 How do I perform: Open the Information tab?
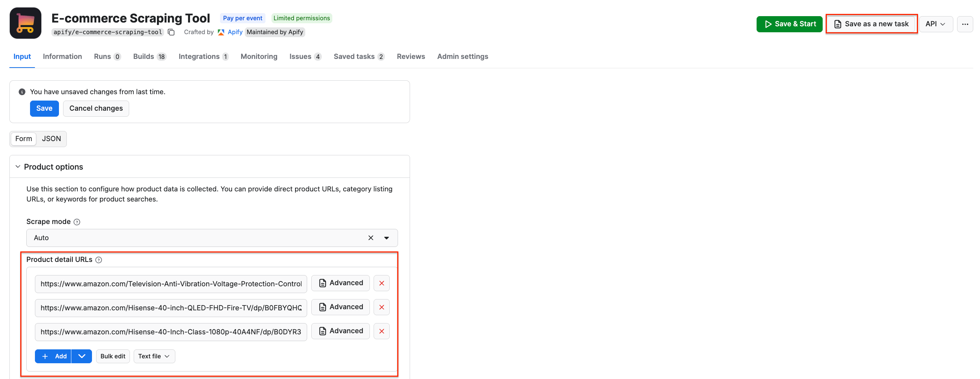pos(62,57)
